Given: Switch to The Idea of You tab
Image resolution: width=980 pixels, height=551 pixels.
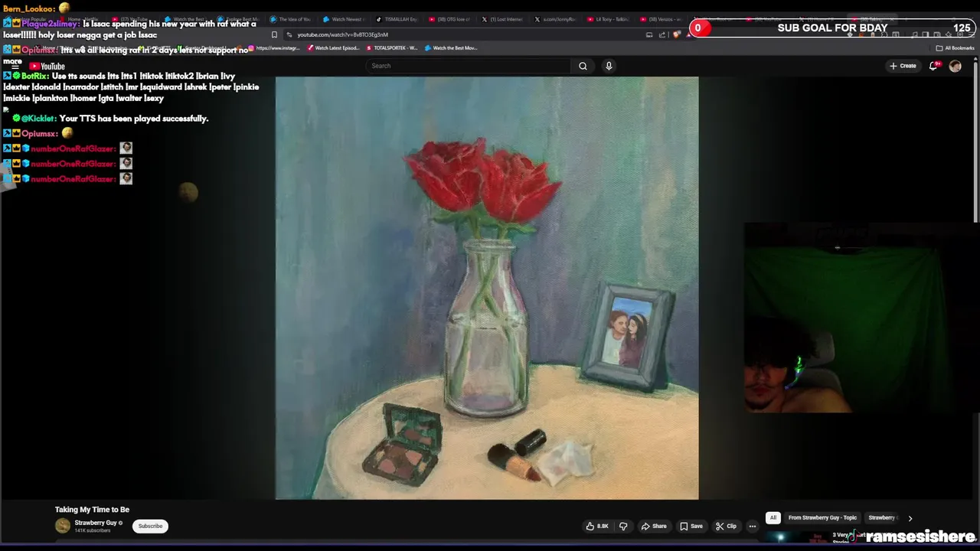Looking at the screenshot, I should tap(291, 19).
